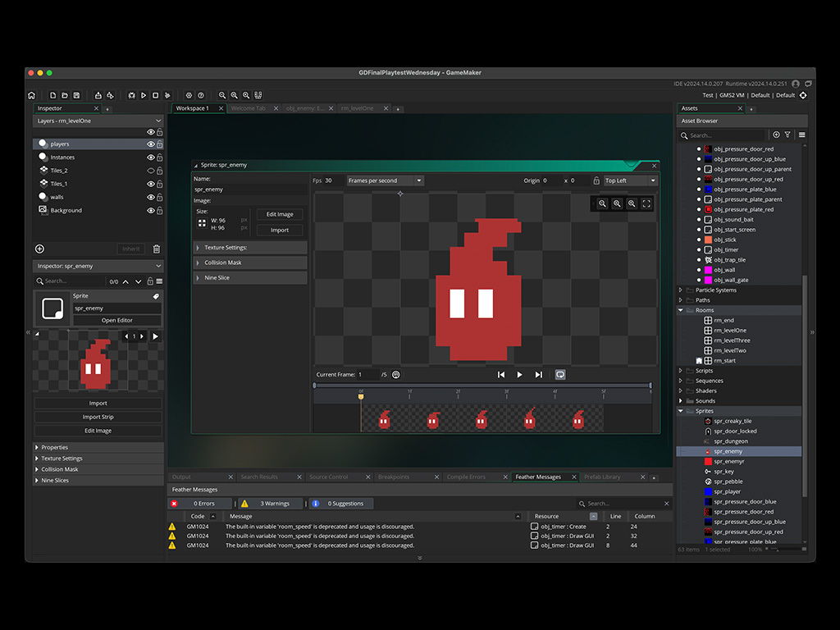Click the Stop icon in the main toolbar
Image resolution: width=840 pixels, height=630 pixels.
tap(155, 95)
